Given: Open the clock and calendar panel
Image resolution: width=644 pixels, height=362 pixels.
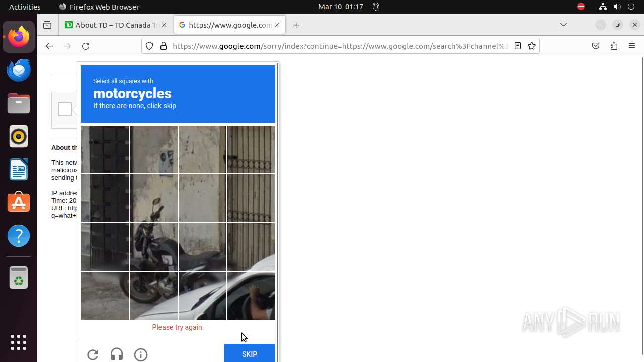Looking at the screenshot, I should [x=341, y=7].
